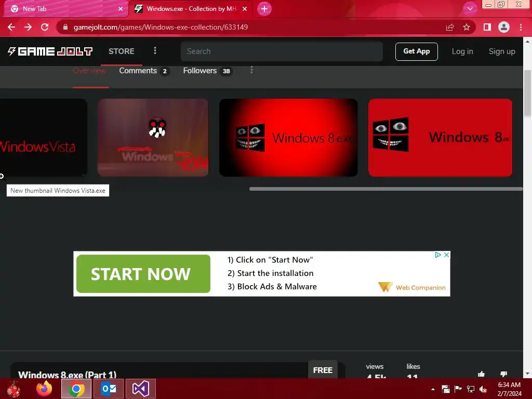The width and height of the screenshot is (532, 399).
Task: Close the New Tab tab
Action: tap(121, 9)
